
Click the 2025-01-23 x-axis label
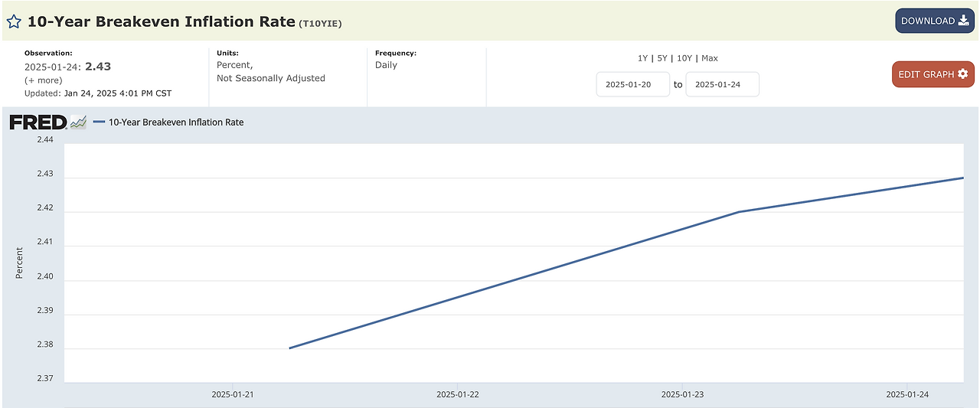682,394
